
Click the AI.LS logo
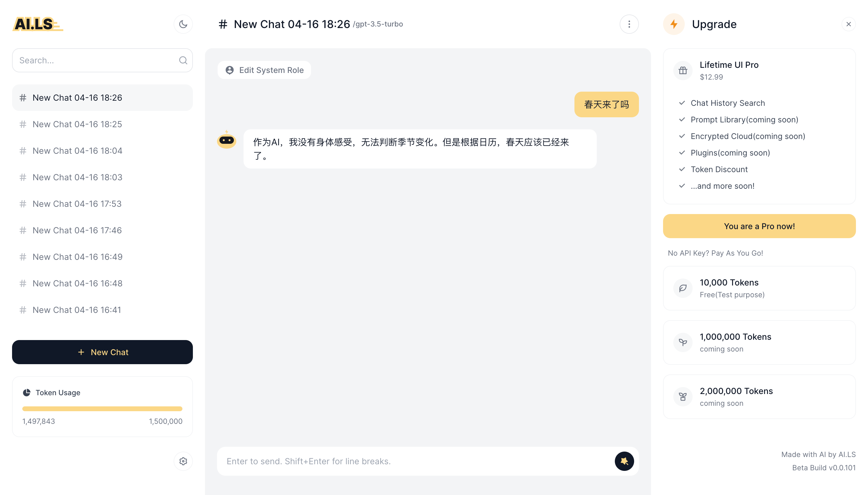37,24
